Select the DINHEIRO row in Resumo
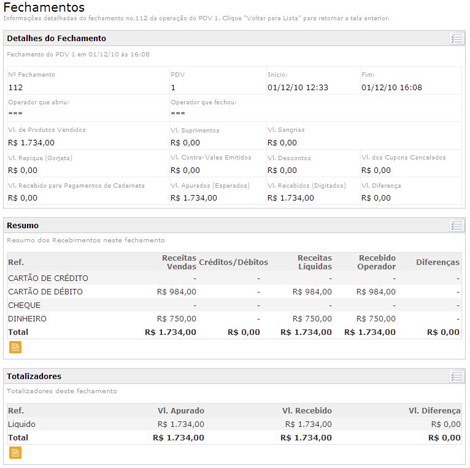The image size is (470, 468). [x=234, y=319]
